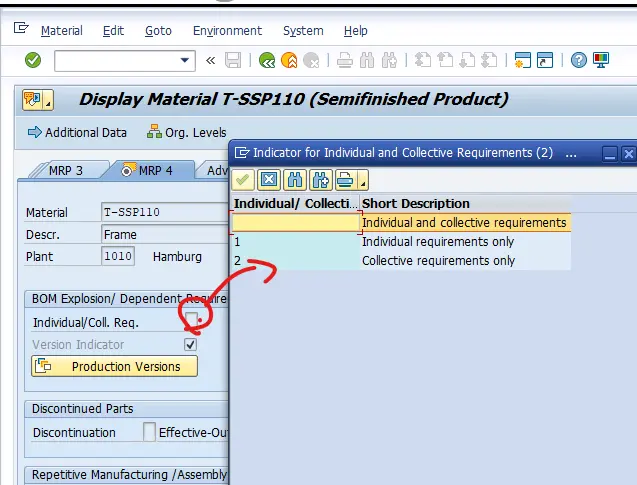Click the green Back arrow icon

[x=267, y=61]
